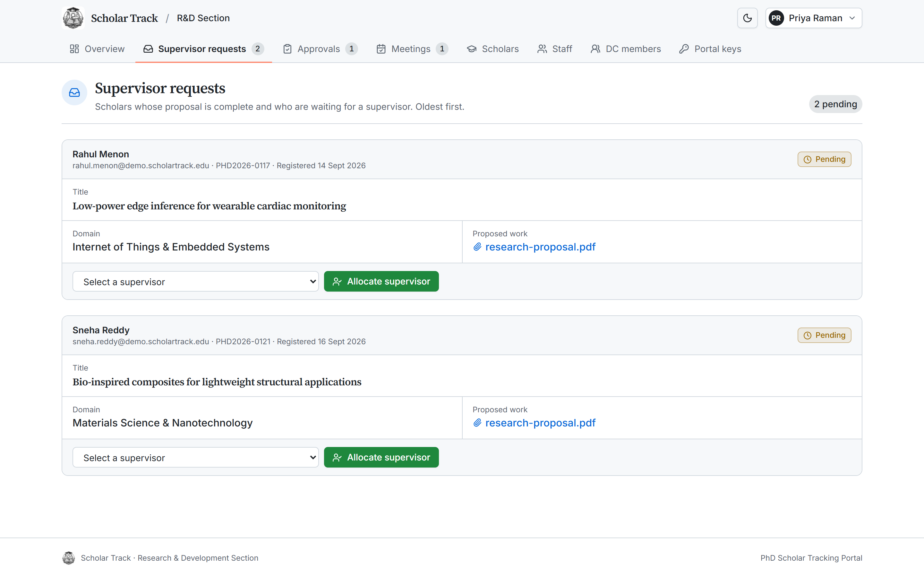Allocate supervisor for Rahul Menon
This screenshot has height=578, width=924.
[381, 281]
